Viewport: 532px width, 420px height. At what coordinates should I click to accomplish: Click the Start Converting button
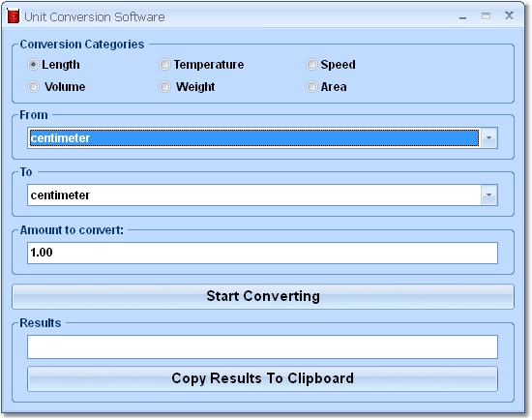tap(263, 296)
